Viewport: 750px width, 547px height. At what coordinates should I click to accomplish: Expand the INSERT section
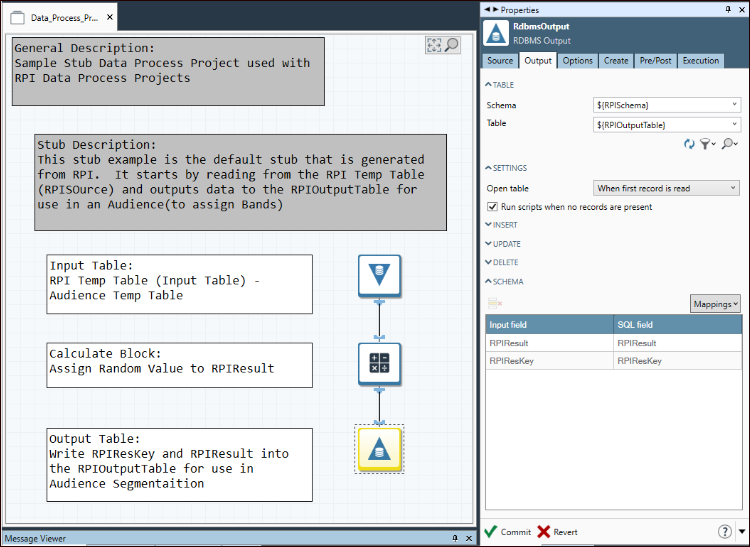coord(506,225)
